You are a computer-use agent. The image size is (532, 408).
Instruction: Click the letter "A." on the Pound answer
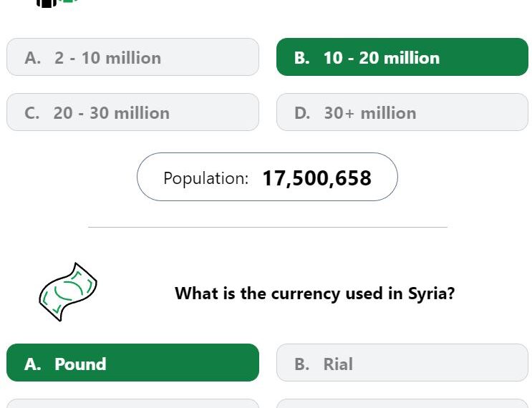(33, 364)
